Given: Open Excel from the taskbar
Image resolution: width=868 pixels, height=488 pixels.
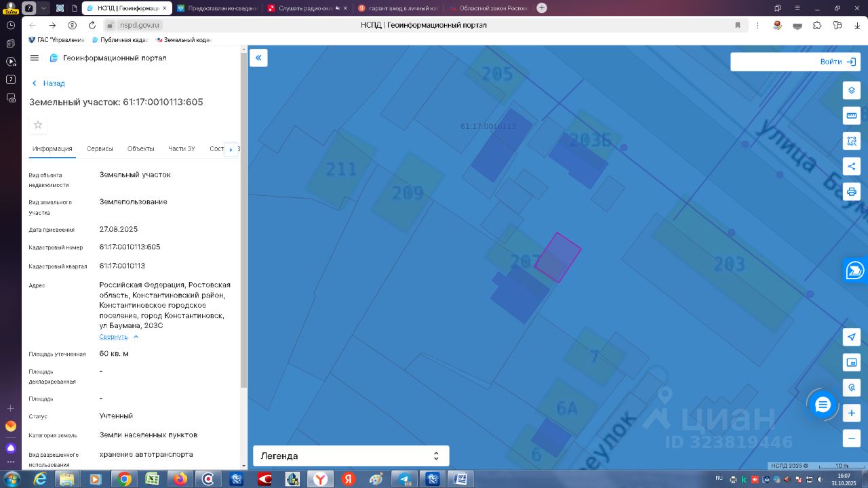Looking at the screenshot, I should click(152, 479).
